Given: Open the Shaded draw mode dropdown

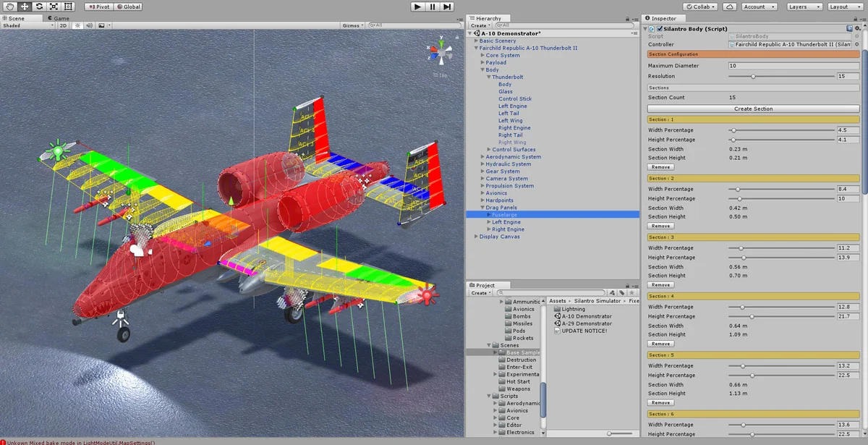Looking at the screenshot, I should coord(28,25).
